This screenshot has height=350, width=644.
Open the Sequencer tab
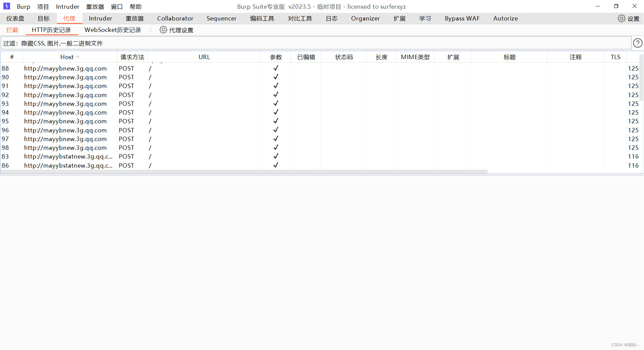(x=221, y=18)
